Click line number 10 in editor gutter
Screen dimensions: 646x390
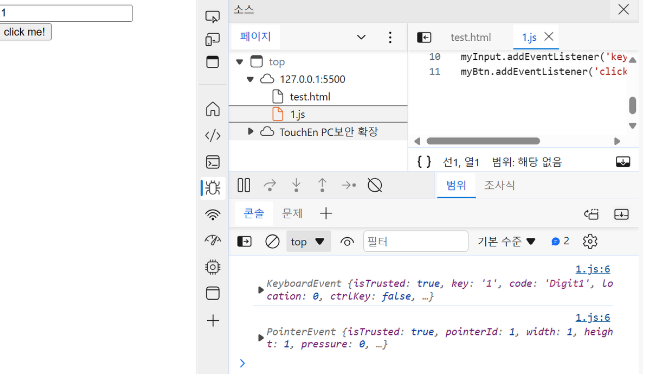click(435, 57)
